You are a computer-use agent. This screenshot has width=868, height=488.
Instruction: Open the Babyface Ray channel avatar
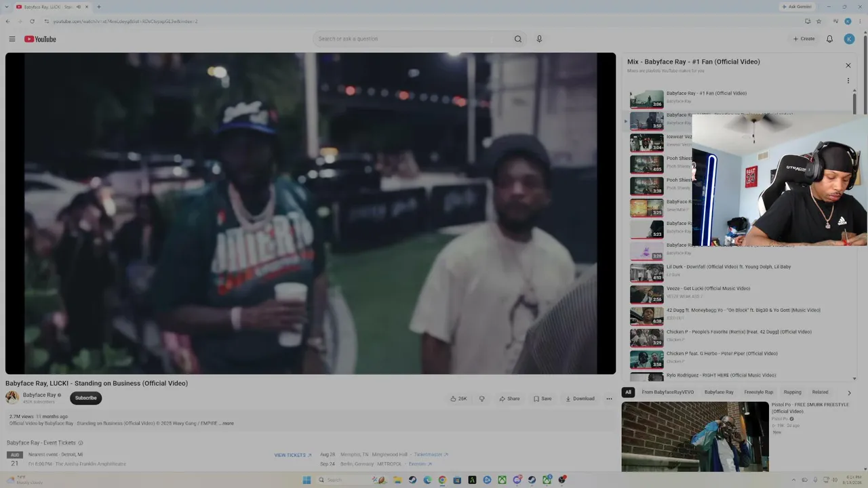pos(12,398)
